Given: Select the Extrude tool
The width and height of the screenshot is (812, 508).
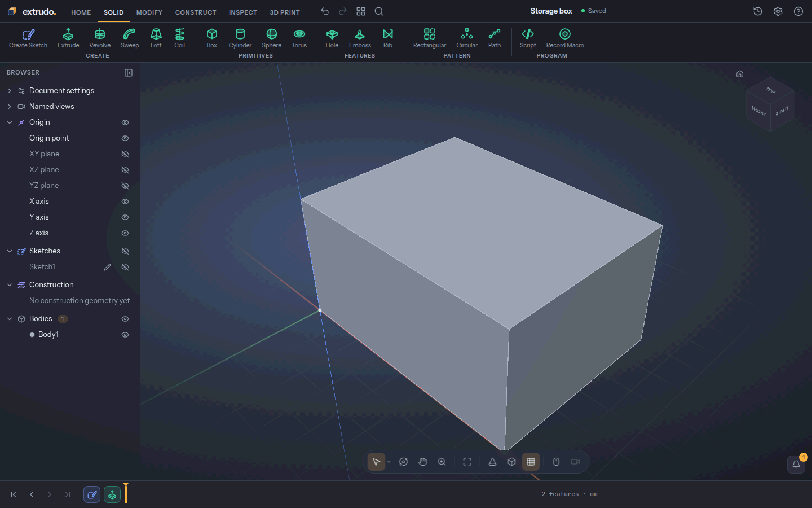Looking at the screenshot, I should (68, 38).
